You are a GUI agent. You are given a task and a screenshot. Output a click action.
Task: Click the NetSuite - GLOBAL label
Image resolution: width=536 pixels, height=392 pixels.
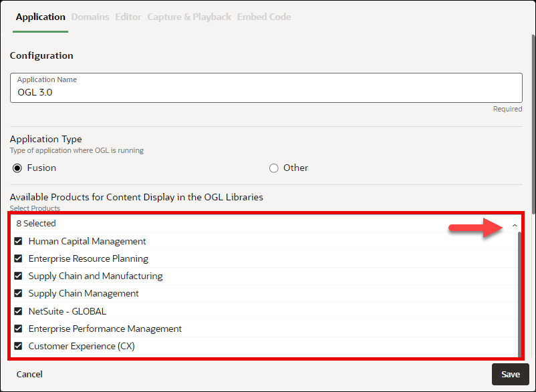click(x=68, y=311)
